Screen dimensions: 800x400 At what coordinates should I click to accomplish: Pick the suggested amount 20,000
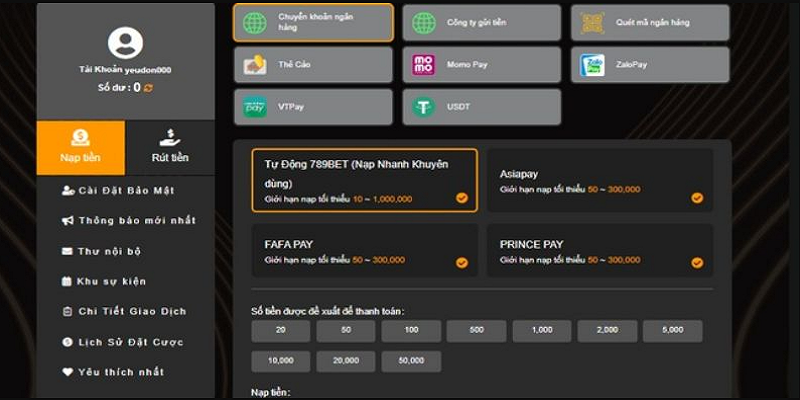point(346,361)
